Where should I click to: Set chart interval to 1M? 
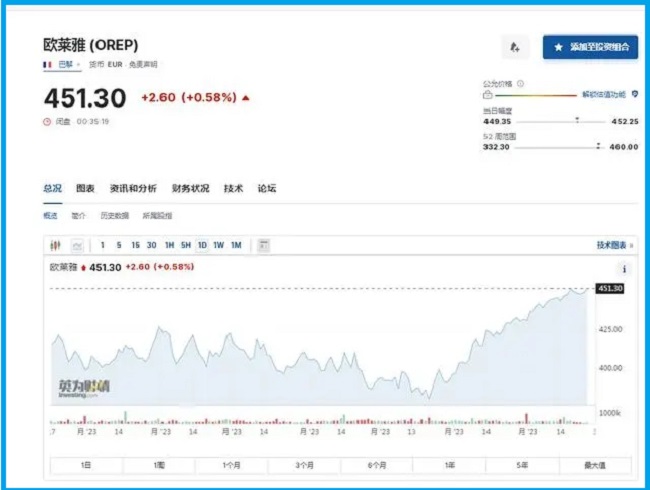[236, 245]
